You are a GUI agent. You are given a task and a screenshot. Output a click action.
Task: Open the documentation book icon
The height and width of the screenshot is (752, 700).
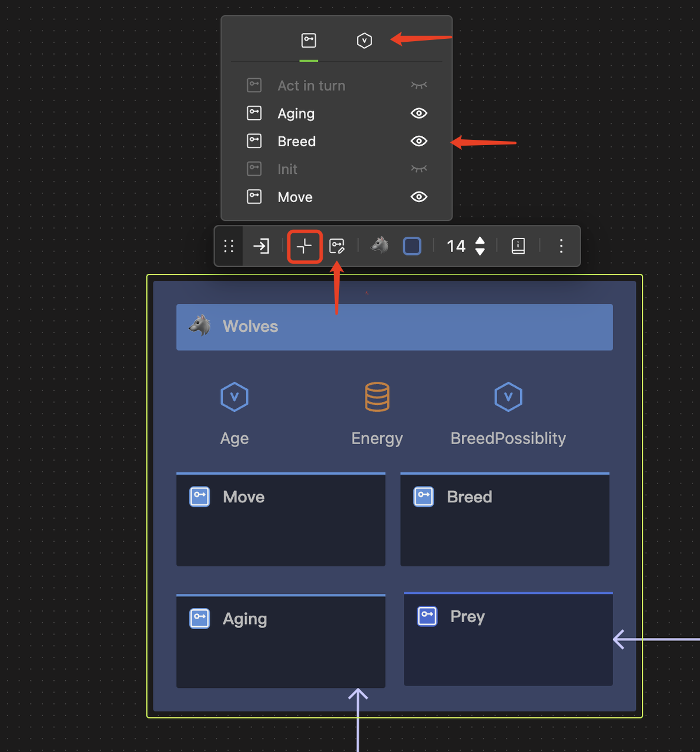click(518, 246)
